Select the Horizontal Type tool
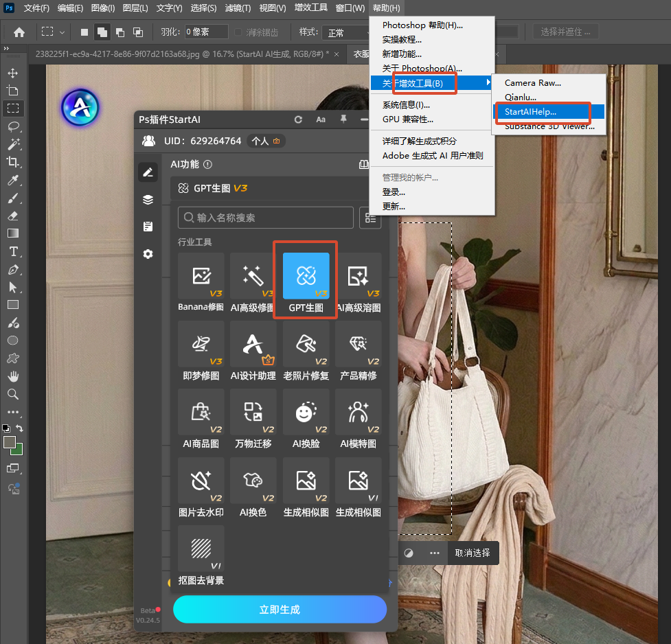This screenshot has height=644, width=671. click(13, 251)
